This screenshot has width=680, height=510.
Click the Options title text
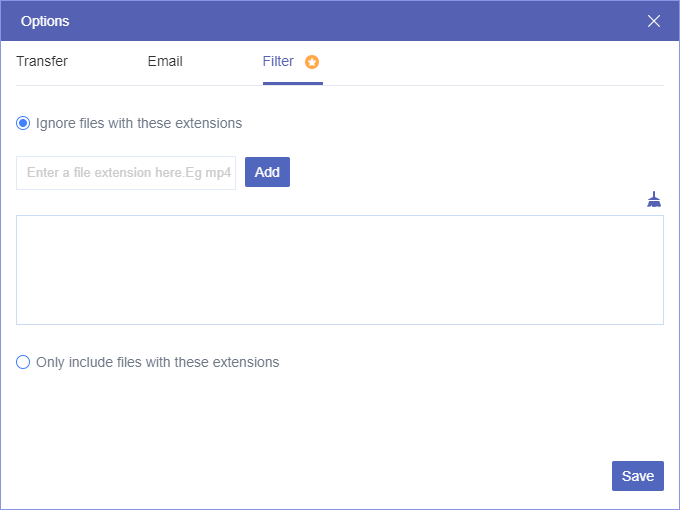45,21
